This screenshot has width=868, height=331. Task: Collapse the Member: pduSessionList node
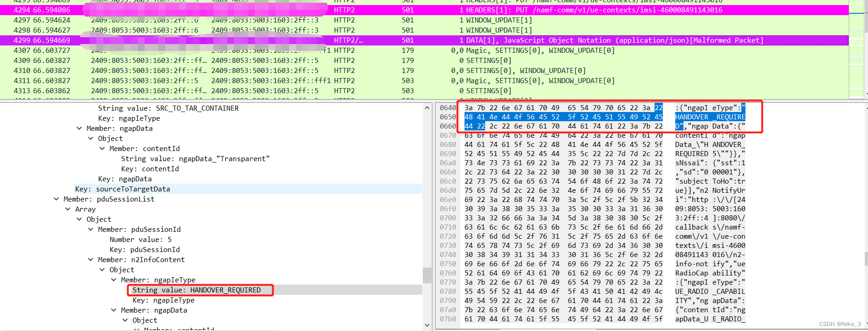[56, 199]
